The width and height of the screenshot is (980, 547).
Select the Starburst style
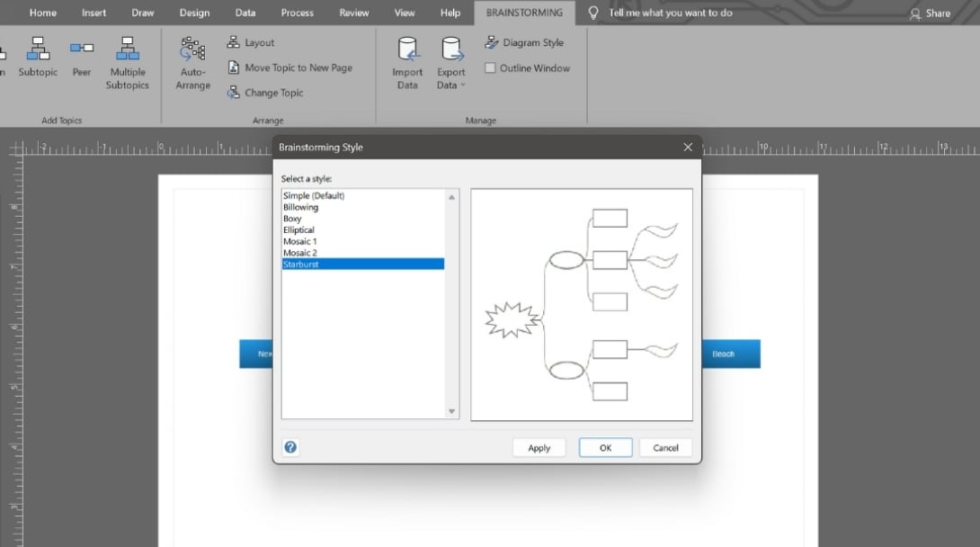click(363, 264)
